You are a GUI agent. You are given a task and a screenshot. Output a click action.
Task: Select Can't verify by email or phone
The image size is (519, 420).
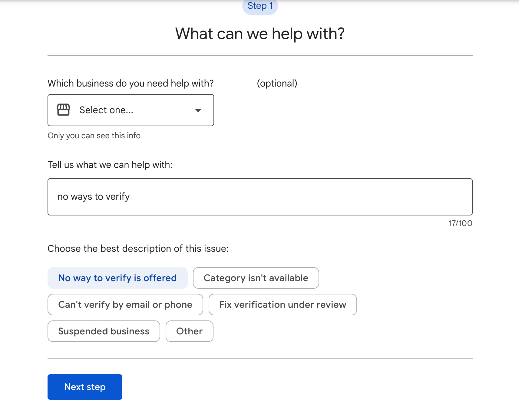pos(125,304)
